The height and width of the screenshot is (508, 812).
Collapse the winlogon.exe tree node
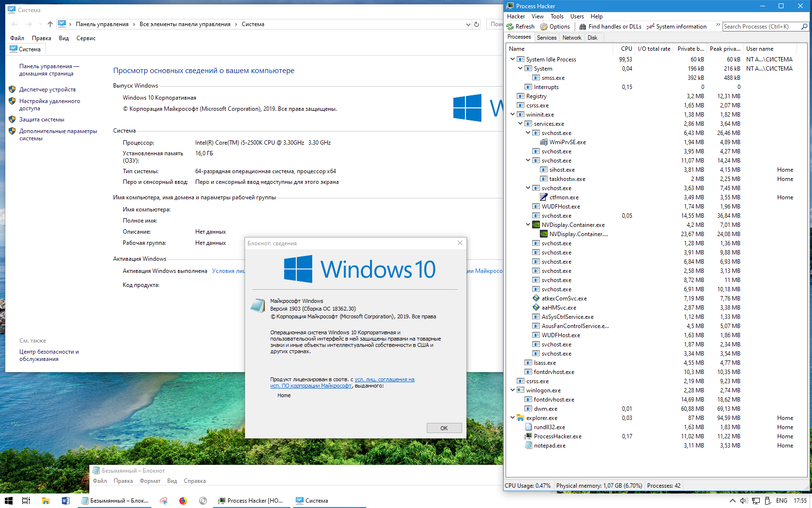tap(512, 390)
